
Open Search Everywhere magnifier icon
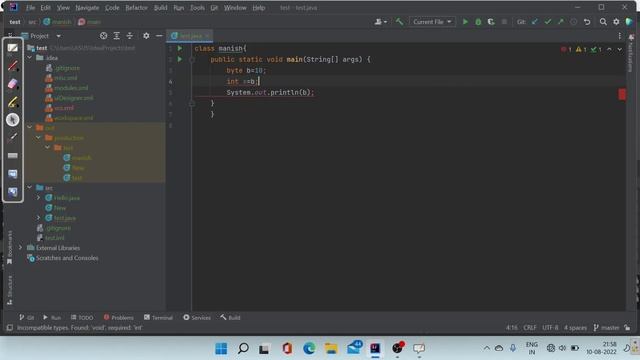[603, 22]
